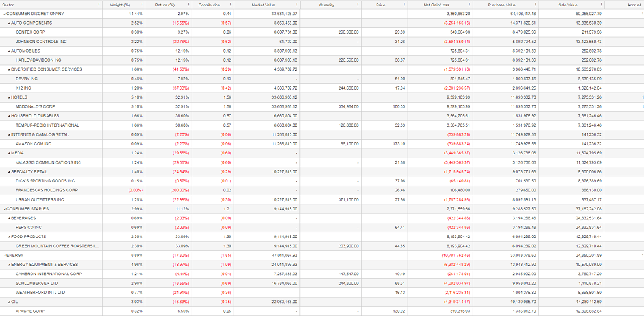644x316 pixels.
Task: Open the Contribution column menu
Action: click(231, 5)
